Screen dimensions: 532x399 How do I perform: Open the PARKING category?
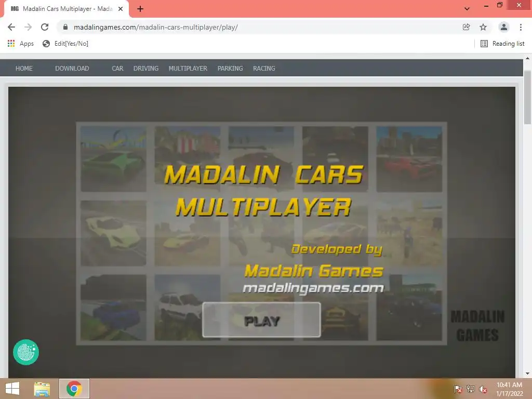230,68
